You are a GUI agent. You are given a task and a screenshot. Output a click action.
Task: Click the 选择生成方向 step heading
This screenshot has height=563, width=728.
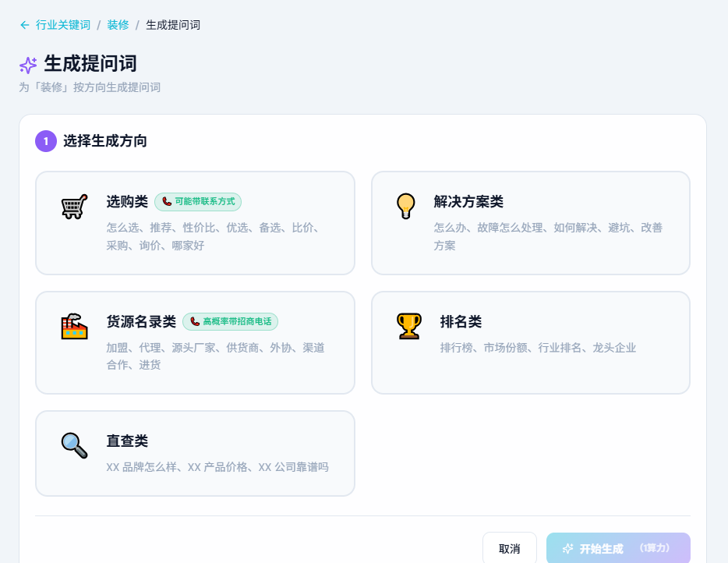(x=105, y=141)
